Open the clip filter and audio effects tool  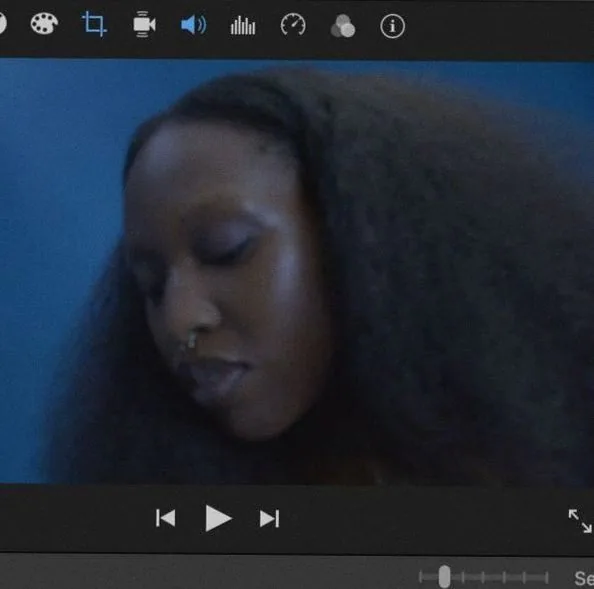pyautogui.click(x=342, y=26)
